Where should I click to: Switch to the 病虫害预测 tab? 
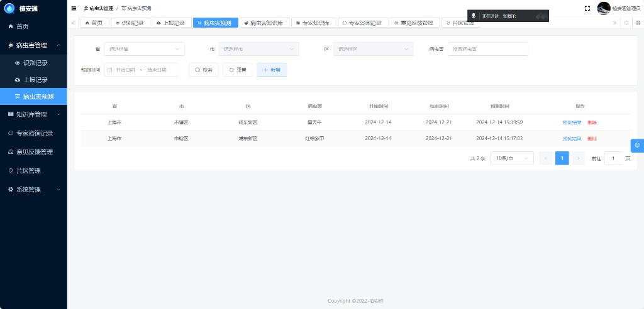pyautogui.click(x=216, y=23)
